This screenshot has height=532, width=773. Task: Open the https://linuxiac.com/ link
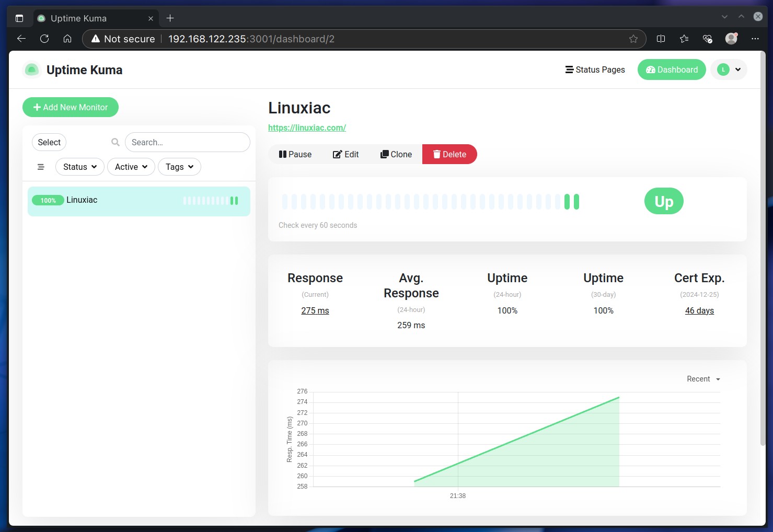(x=307, y=128)
